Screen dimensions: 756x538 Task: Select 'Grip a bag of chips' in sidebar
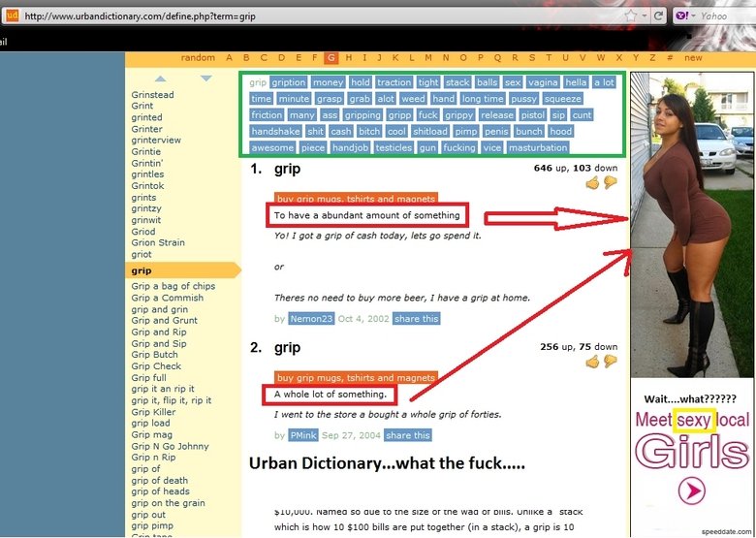point(173,286)
